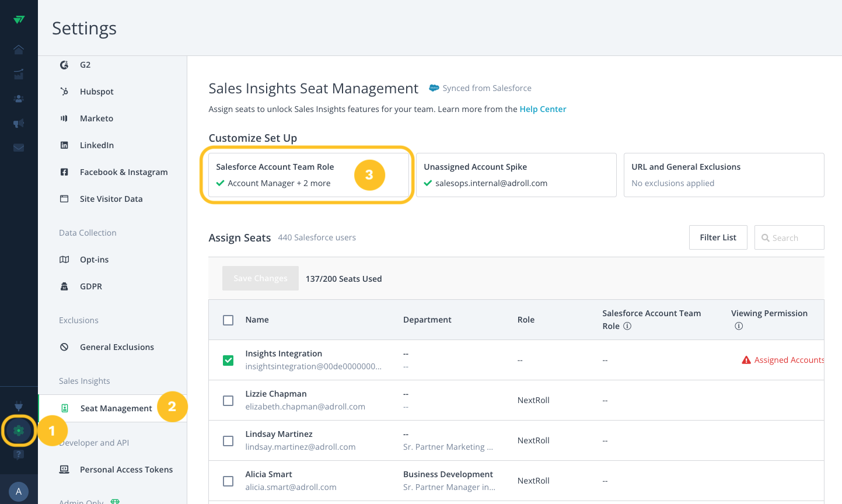842x504 pixels.
Task: Open the help question mark icon
Action: tap(19, 455)
